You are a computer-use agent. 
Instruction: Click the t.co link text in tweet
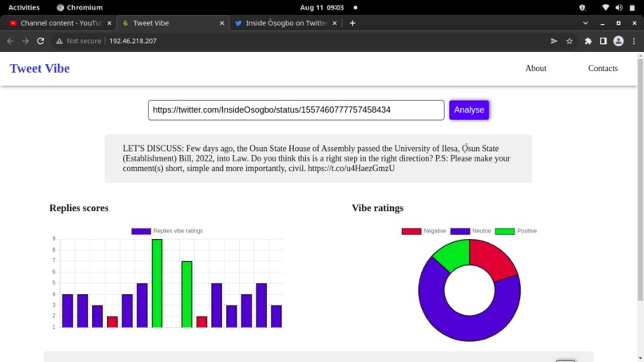click(x=351, y=169)
